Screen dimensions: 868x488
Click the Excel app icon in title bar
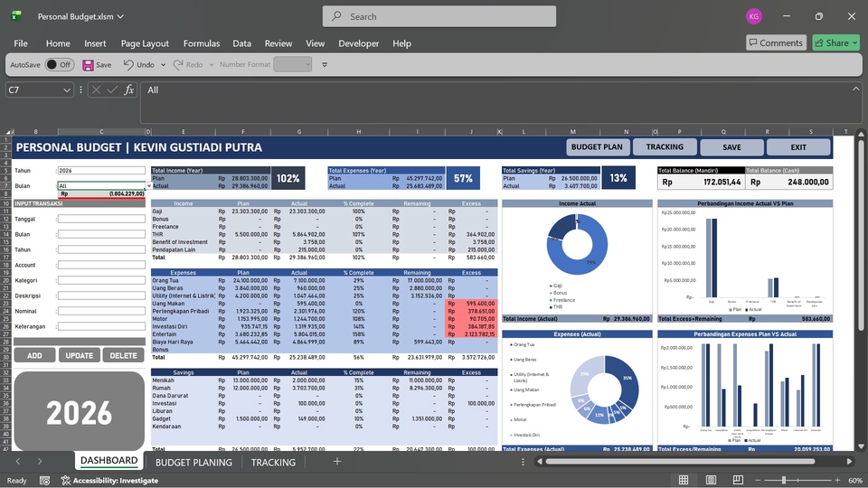pos(16,16)
